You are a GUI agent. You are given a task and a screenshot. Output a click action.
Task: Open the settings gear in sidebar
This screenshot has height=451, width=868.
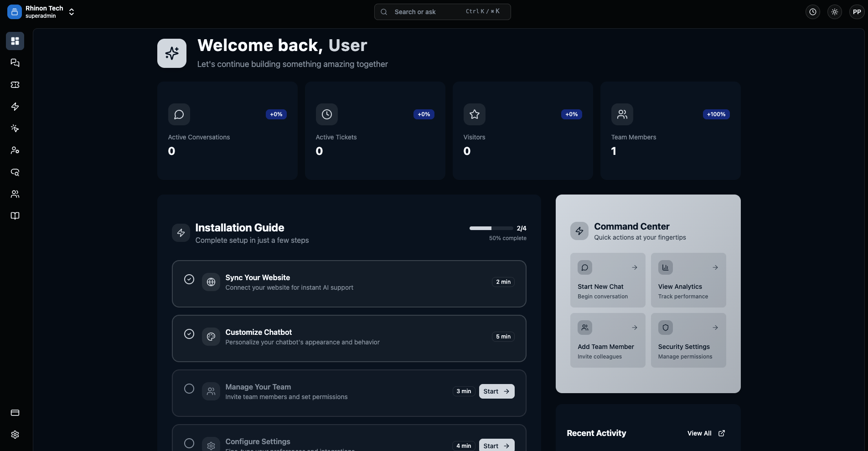pos(15,435)
